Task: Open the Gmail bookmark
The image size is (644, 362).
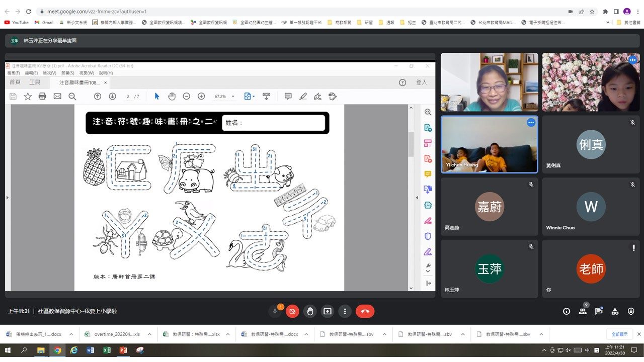Action: click(44, 22)
